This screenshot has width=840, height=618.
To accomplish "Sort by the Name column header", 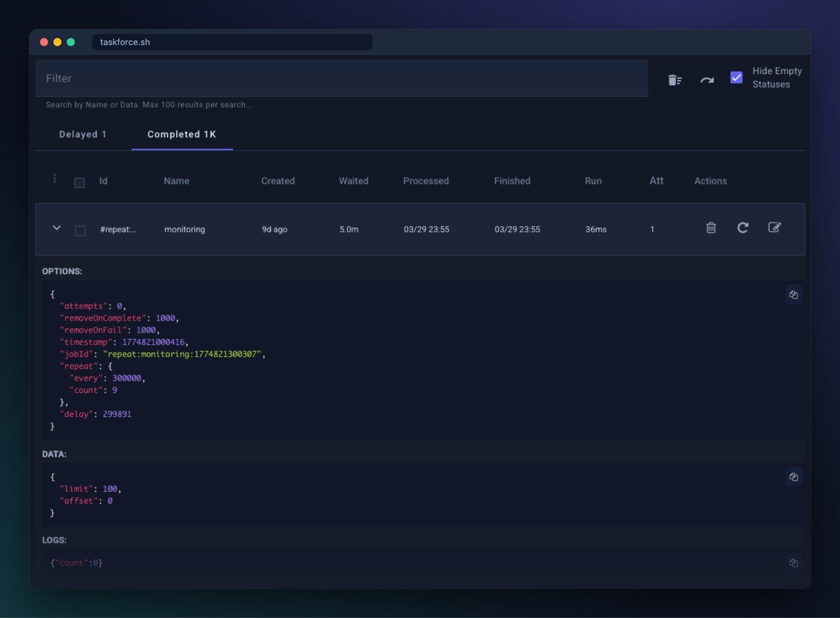I will [176, 181].
